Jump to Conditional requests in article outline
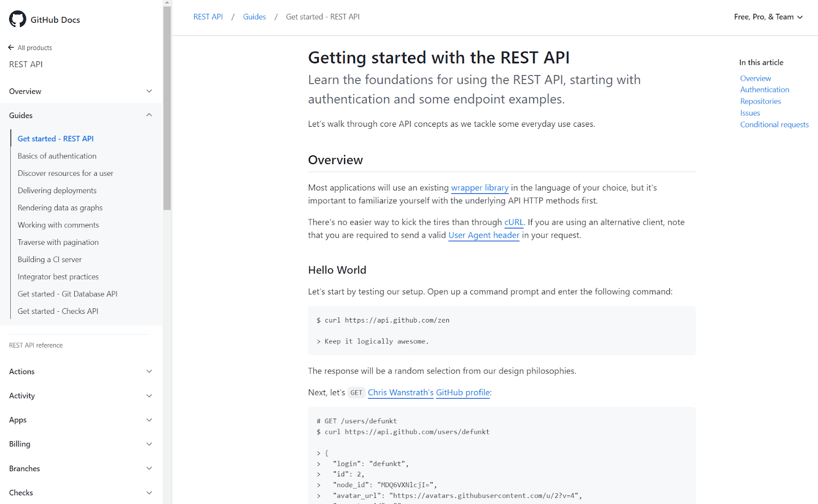 pyautogui.click(x=774, y=125)
